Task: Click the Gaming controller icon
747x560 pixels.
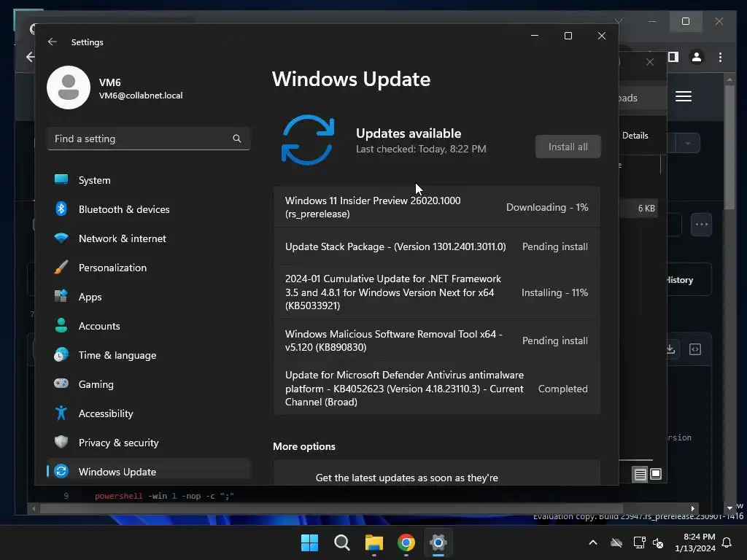Action: (x=61, y=384)
